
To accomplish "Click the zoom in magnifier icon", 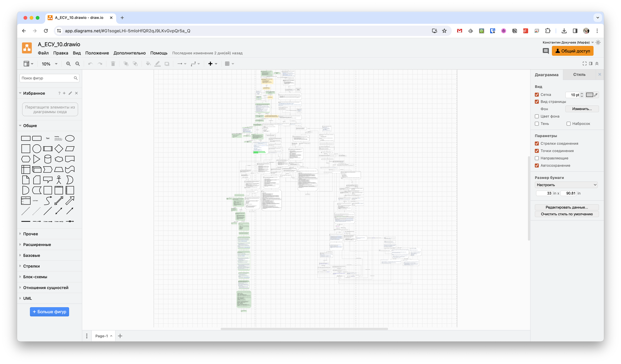I will click(x=68, y=64).
